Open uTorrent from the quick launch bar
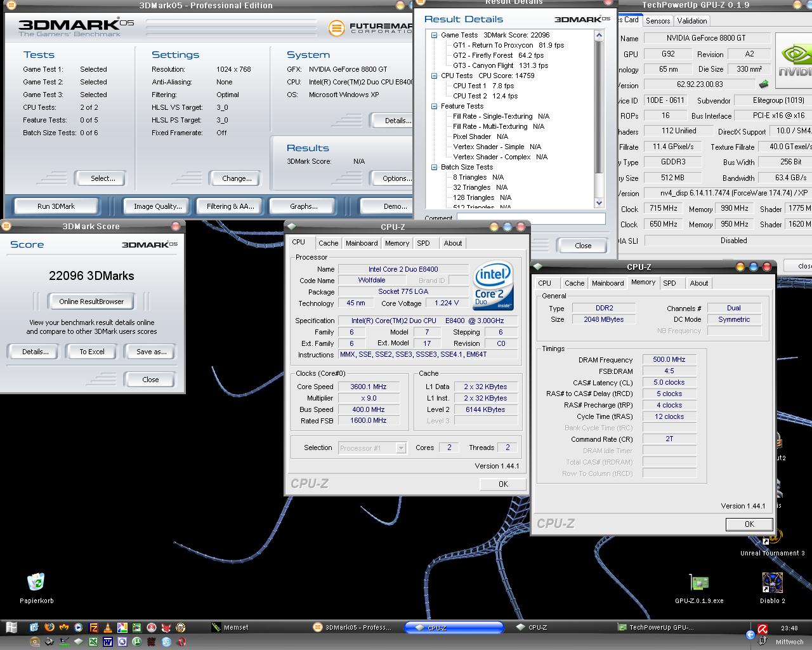812x650 pixels. pos(137,642)
